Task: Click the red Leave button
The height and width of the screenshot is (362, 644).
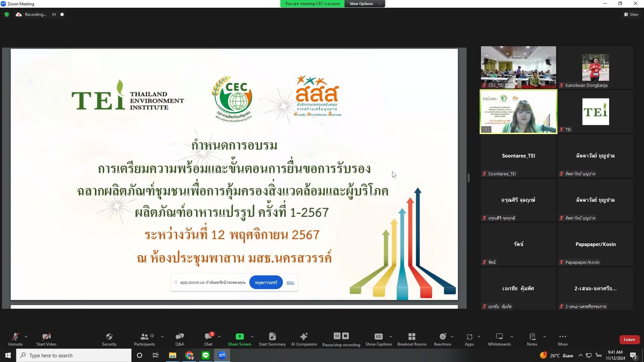Action: pos(629,340)
